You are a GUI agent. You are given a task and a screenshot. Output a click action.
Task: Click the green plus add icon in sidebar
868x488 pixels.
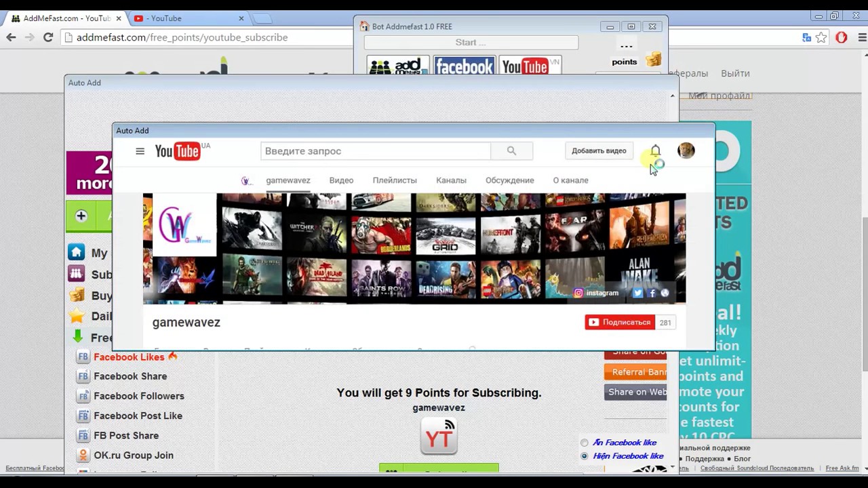[x=81, y=216]
